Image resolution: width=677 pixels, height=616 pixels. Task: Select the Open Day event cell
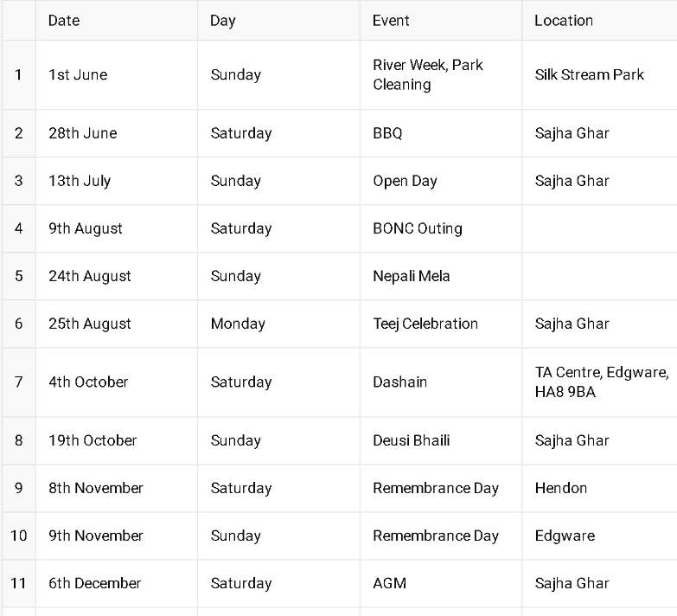coord(441,181)
